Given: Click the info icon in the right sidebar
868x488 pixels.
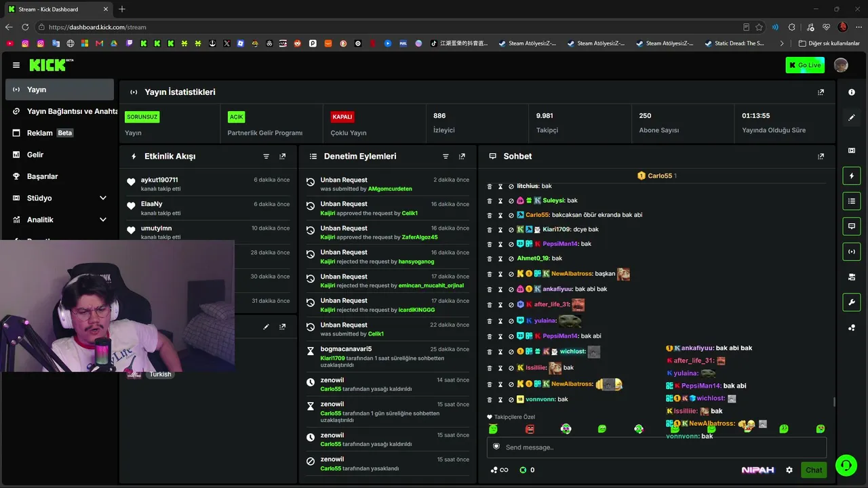Looking at the screenshot, I should point(852,92).
